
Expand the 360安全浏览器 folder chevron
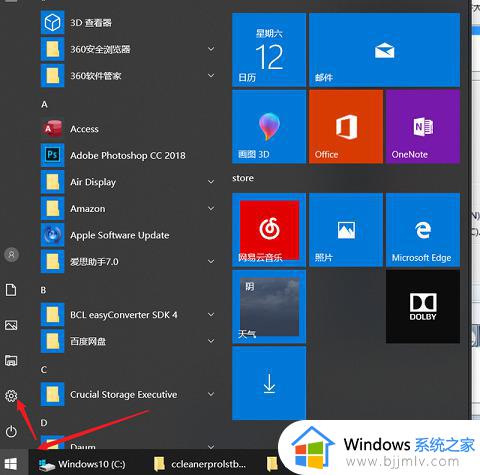[211, 49]
